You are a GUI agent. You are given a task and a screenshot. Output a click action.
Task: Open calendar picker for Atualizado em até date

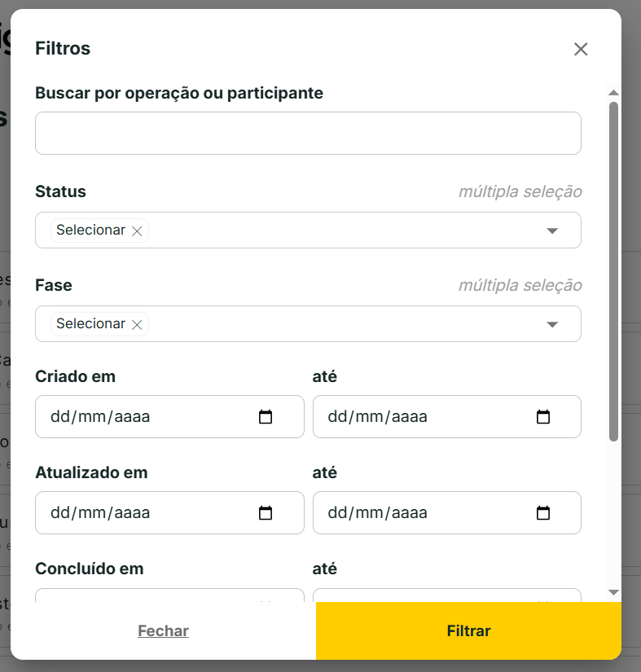pyautogui.click(x=543, y=513)
